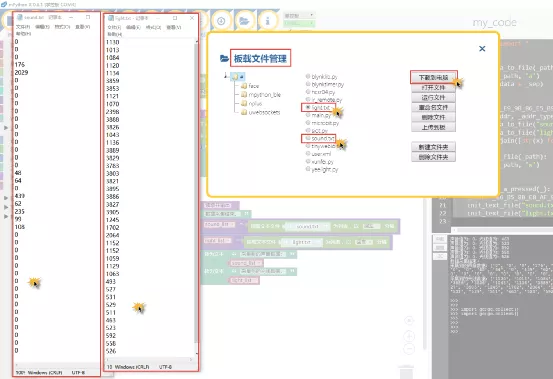Screen dimensions: 553x379
Task: Click the value 2398 in light.txt
Action: [x=113, y=112]
